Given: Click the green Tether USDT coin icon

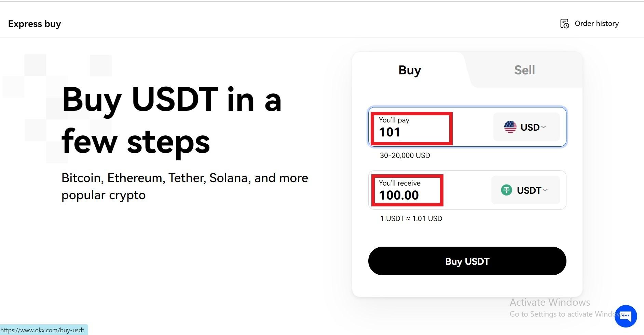Looking at the screenshot, I should pyautogui.click(x=506, y=190).
